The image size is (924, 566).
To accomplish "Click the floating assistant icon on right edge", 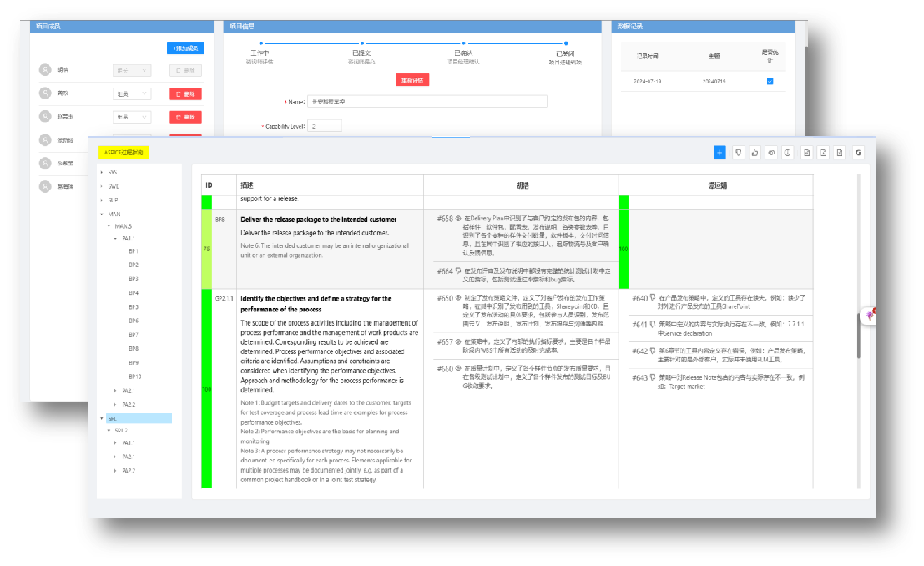I will pos(870,315).
